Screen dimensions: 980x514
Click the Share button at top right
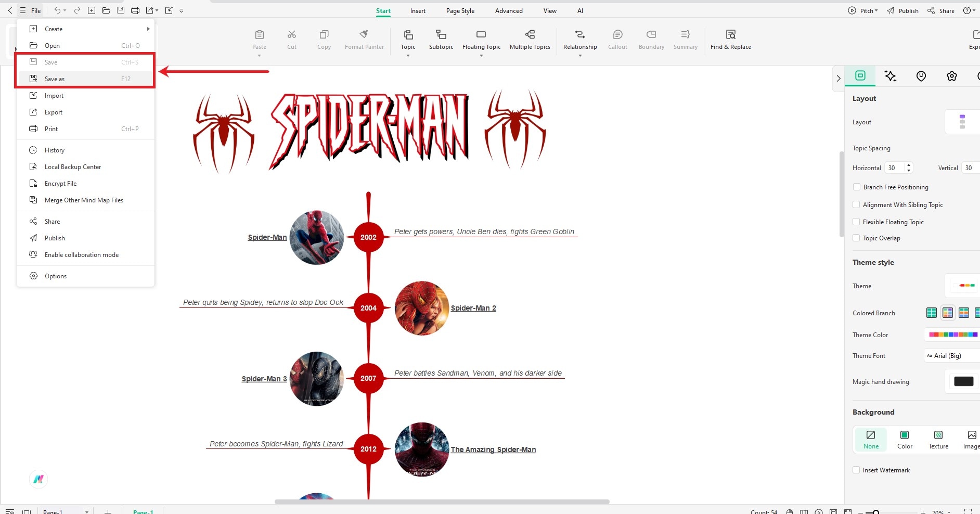click(x=941, y=11)
